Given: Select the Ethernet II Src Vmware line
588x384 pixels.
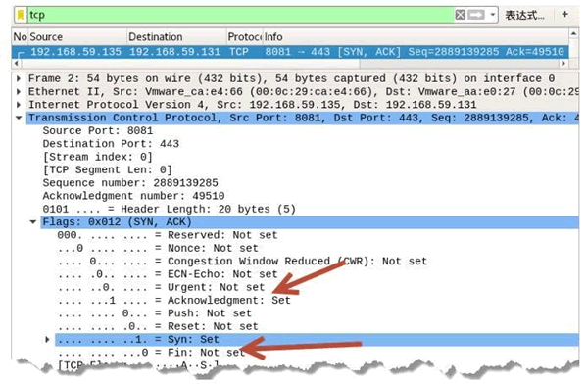Looking at the screenshot, I should click(303, 91).
